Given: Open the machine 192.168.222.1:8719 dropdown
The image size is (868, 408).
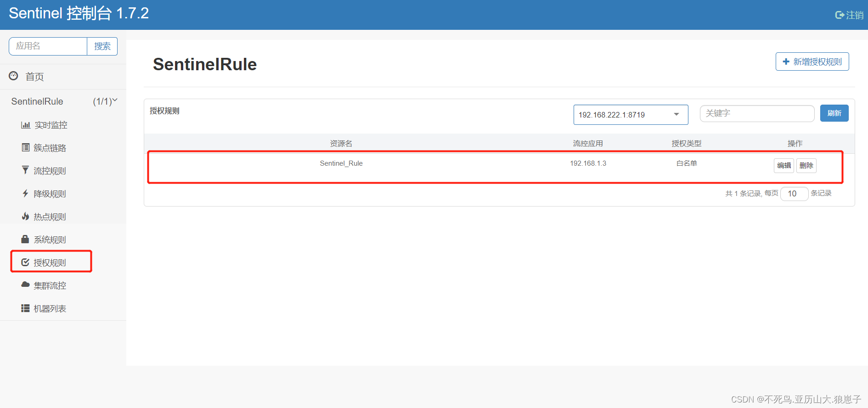Looking at the screenshot, I should [x=631, y=115].
